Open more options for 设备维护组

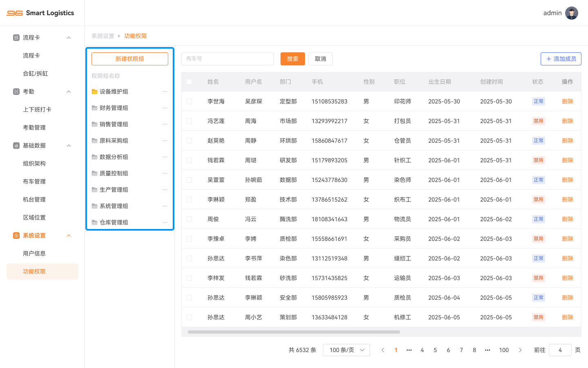tap(165, 92)
